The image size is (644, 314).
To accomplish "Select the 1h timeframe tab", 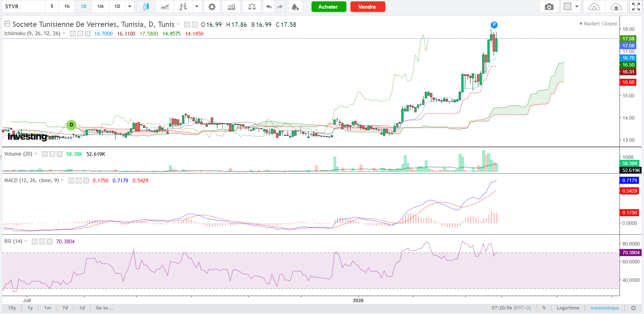I will pyautogui.click(x=67, y=7).
